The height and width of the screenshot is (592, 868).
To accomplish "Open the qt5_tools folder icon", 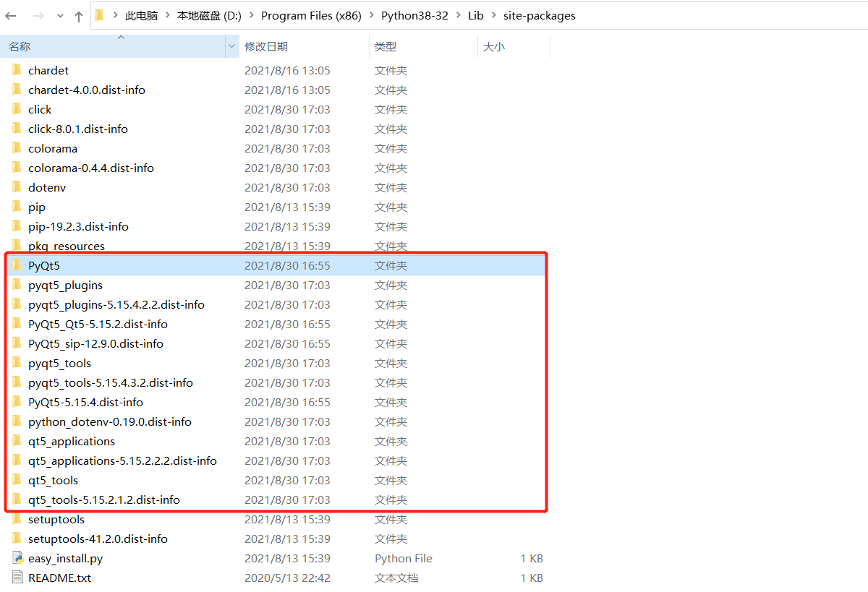I will tap(17, 480).
